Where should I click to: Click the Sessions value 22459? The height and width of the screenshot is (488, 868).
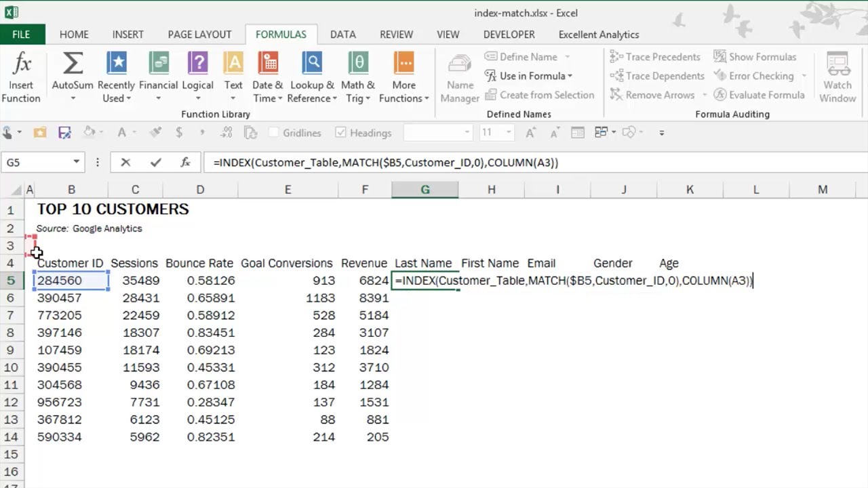click(x=141, y=315)
